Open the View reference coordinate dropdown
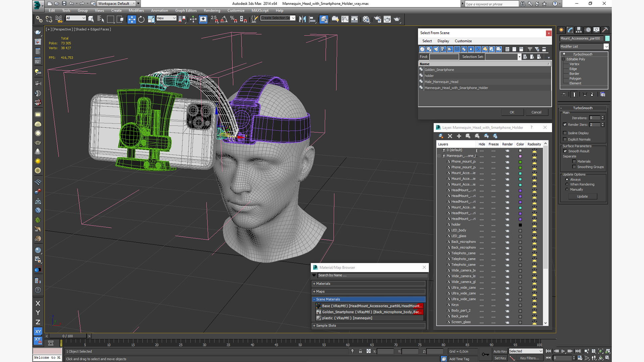The image size is (644, 362). pyautogui.click(x=166, y=18)
